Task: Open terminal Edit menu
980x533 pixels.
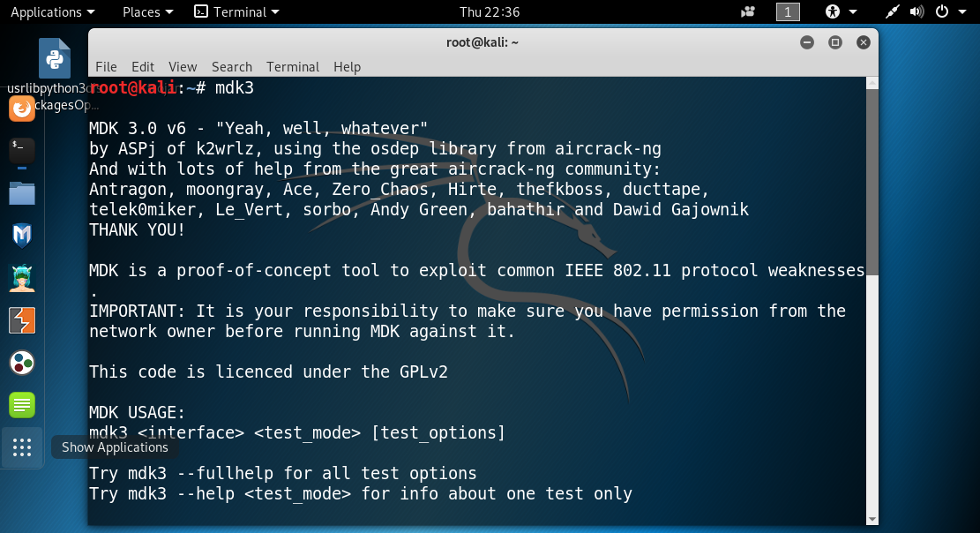Action: click(143, 67)
